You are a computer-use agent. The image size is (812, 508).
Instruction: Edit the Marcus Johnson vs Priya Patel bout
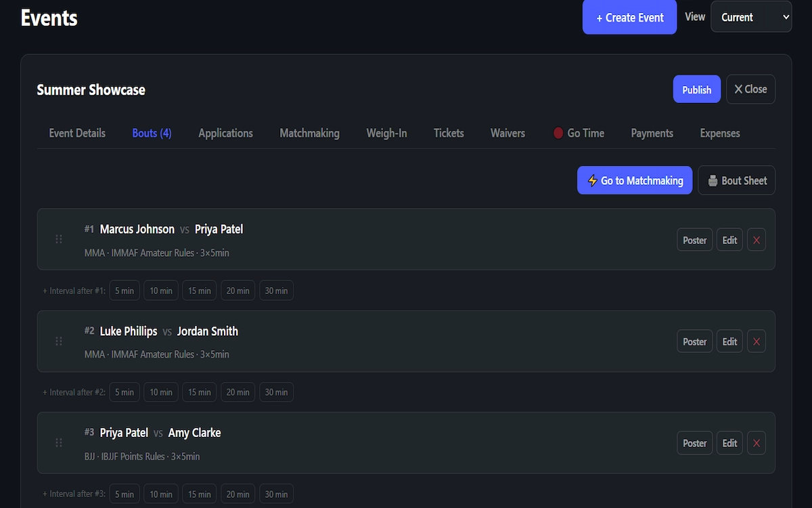pos(729,240)
